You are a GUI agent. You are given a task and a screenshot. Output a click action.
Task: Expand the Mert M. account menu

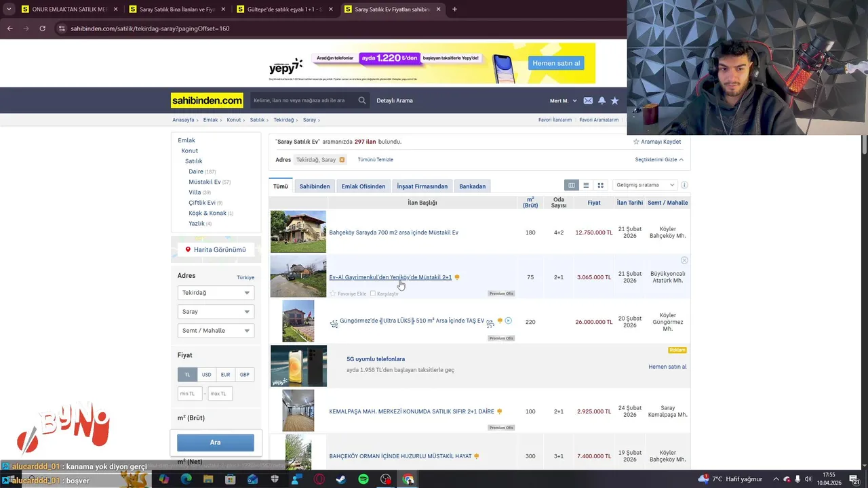tap(563, 100)
